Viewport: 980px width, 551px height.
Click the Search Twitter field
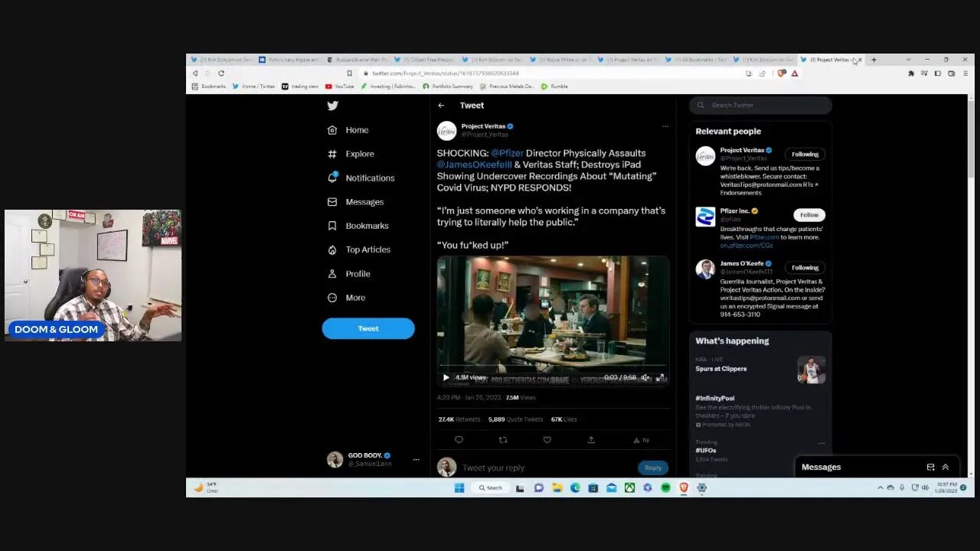[x=760, y=105]
